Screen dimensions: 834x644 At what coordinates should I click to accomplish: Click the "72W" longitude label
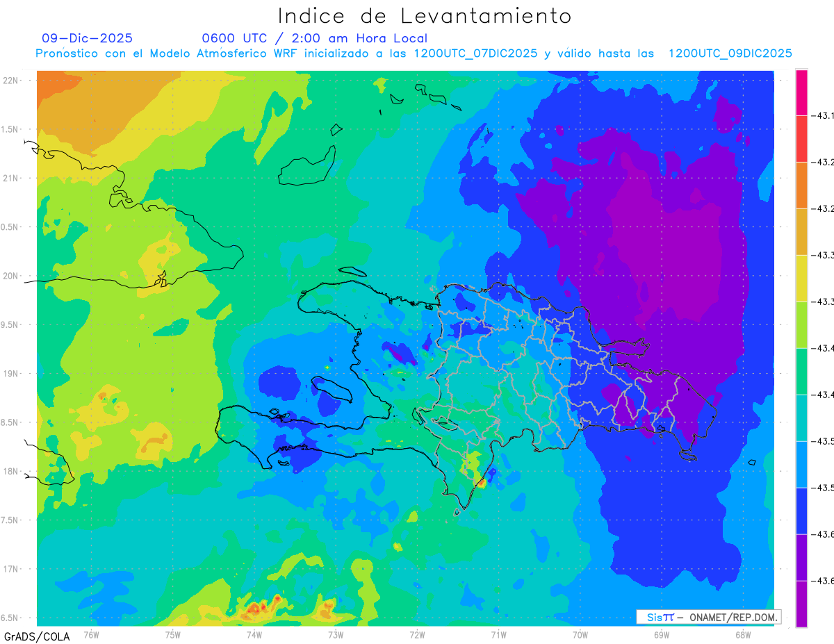pyautogui.click(x=417, y=634)
